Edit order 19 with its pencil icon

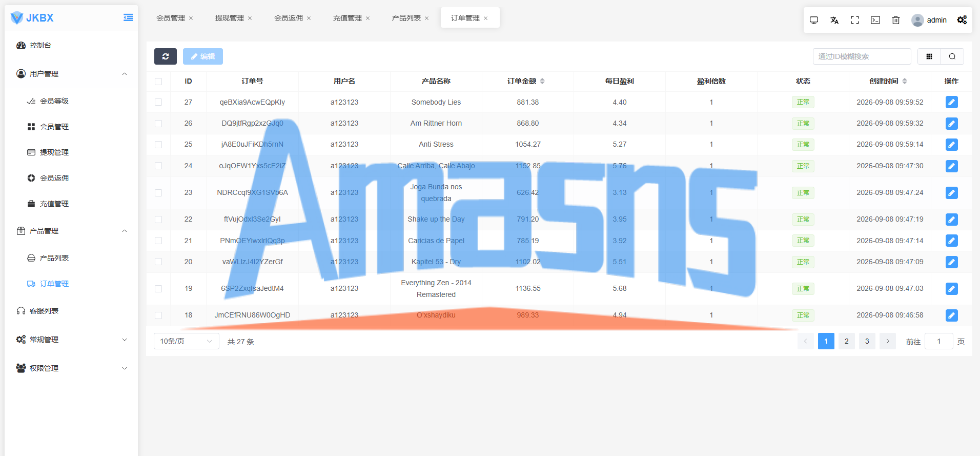(952, 289)
